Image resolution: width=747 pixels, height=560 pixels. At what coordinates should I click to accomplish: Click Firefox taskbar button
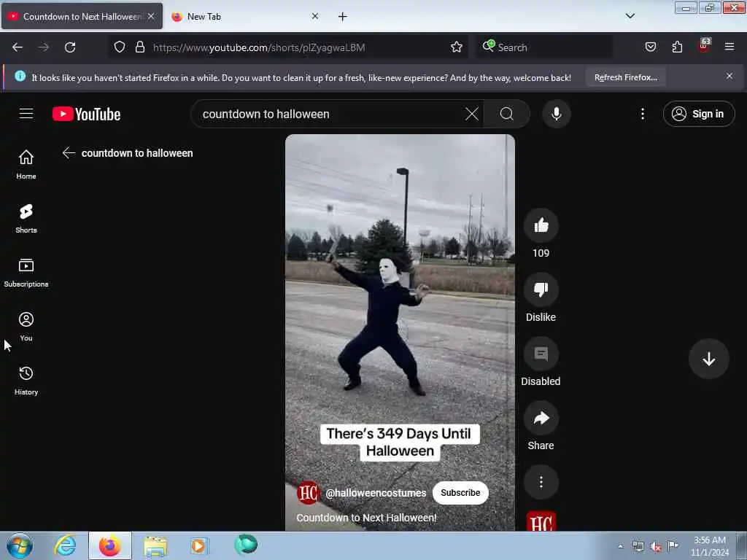[110, 545]
